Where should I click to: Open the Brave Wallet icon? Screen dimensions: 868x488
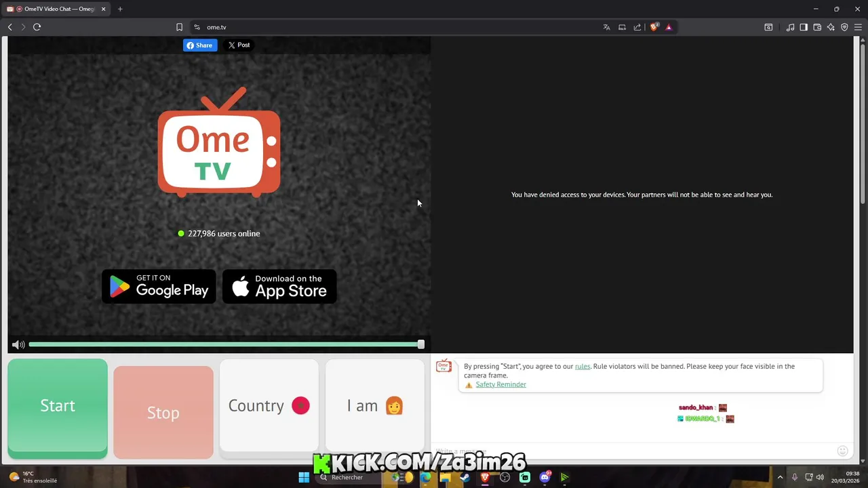[817, 27]
